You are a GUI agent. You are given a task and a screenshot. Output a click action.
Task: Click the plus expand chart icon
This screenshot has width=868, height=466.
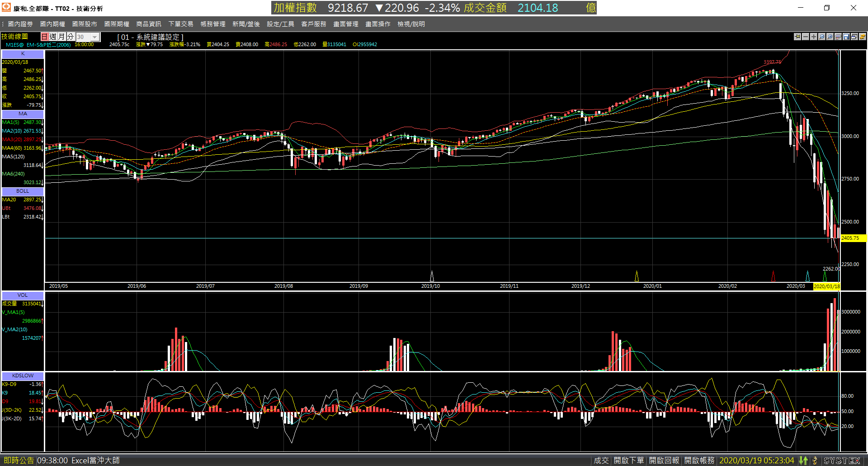[x=814, y=37]
